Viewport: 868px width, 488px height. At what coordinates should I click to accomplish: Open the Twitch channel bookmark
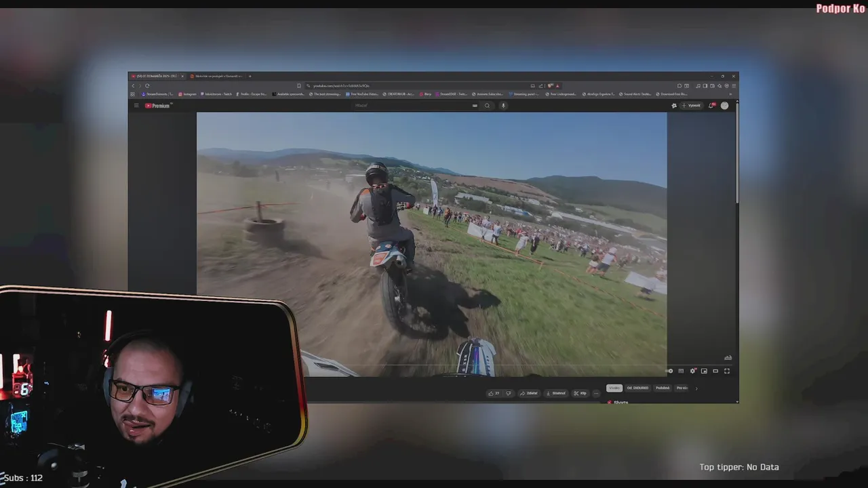pyautogui.click(x=216, y=94)
